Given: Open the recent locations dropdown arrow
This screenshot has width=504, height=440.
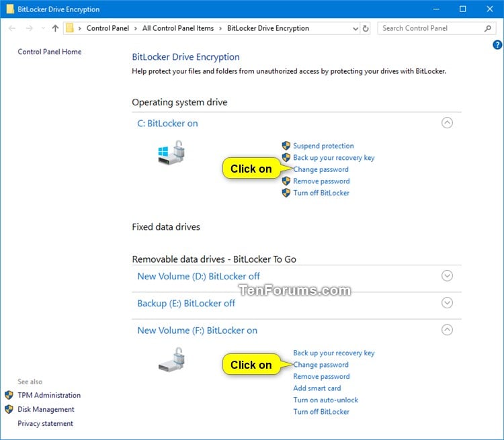Looking at the screenshot, I should point(43,28).
